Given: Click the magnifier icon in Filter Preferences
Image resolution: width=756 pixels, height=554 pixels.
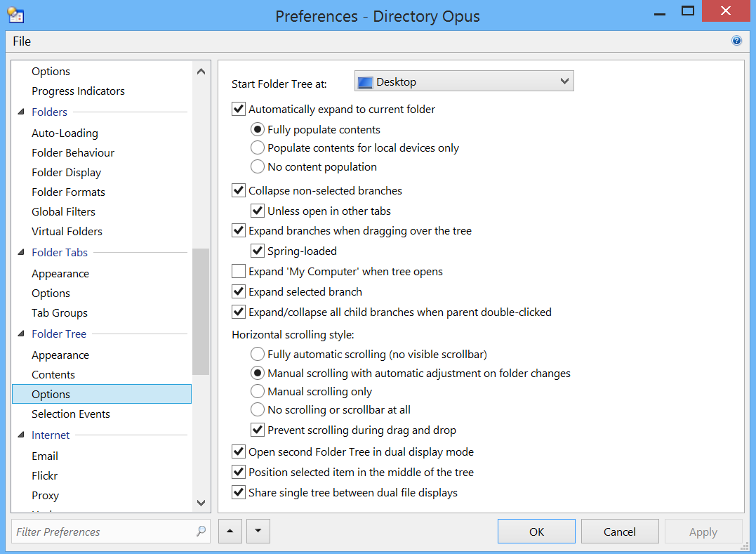Looking at the screenshot, I should tap(201, 532).
